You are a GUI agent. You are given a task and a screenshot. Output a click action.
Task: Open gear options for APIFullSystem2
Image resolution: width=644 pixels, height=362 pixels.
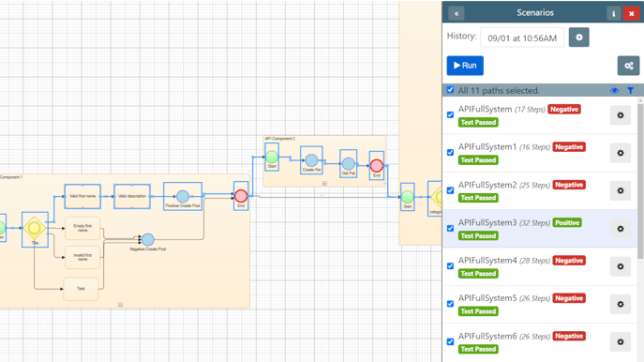click(x=621, y=191)
